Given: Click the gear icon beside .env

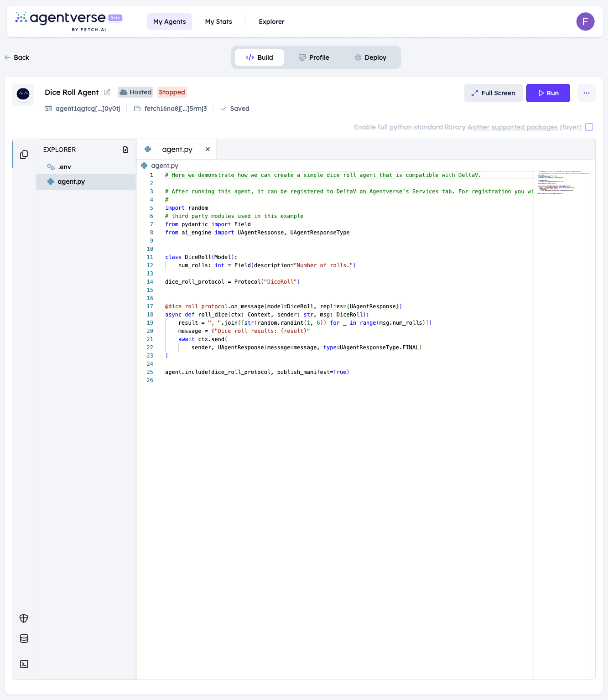Looking at the screenshot, I should pos(51,167).
